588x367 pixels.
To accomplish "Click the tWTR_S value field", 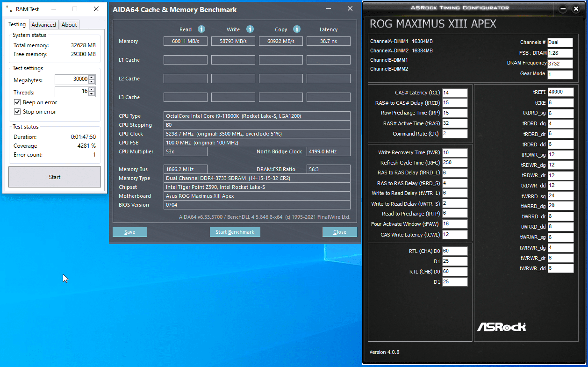I will 455,204.
